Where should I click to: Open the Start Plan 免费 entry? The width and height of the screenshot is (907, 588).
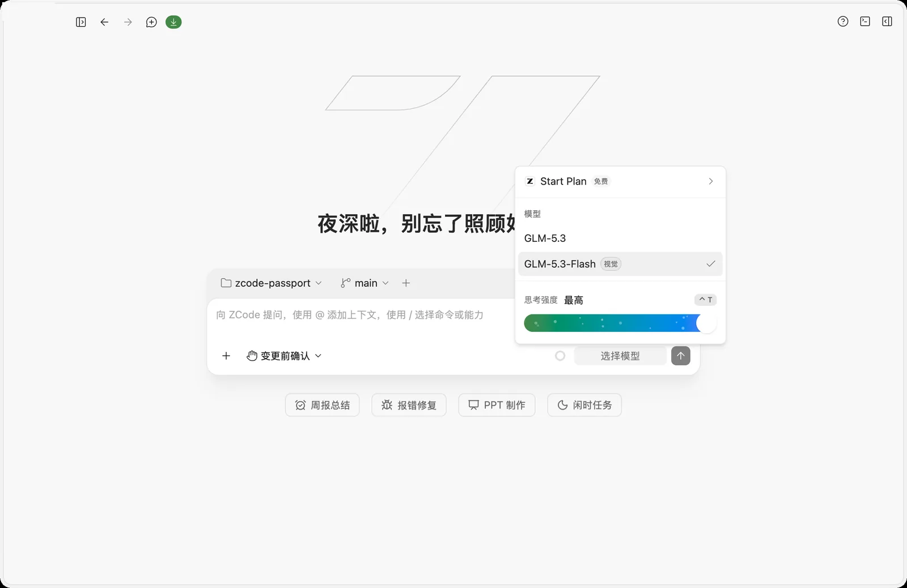coord(620,181)
